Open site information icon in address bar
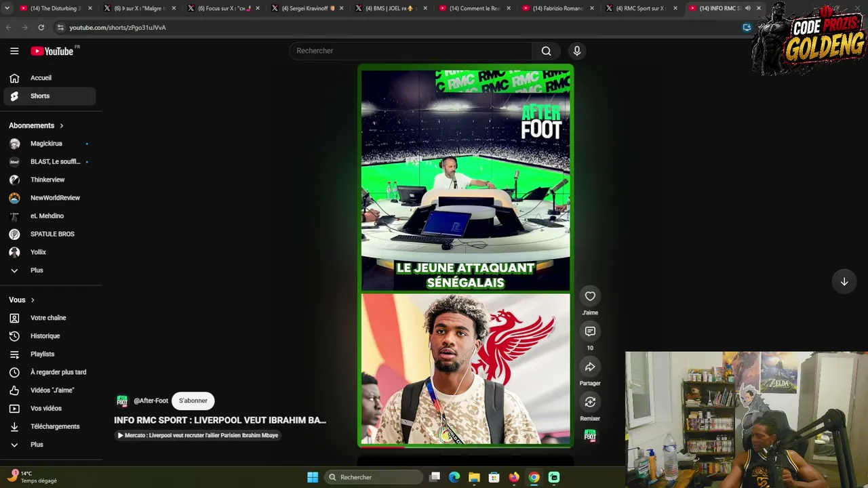 60,27
